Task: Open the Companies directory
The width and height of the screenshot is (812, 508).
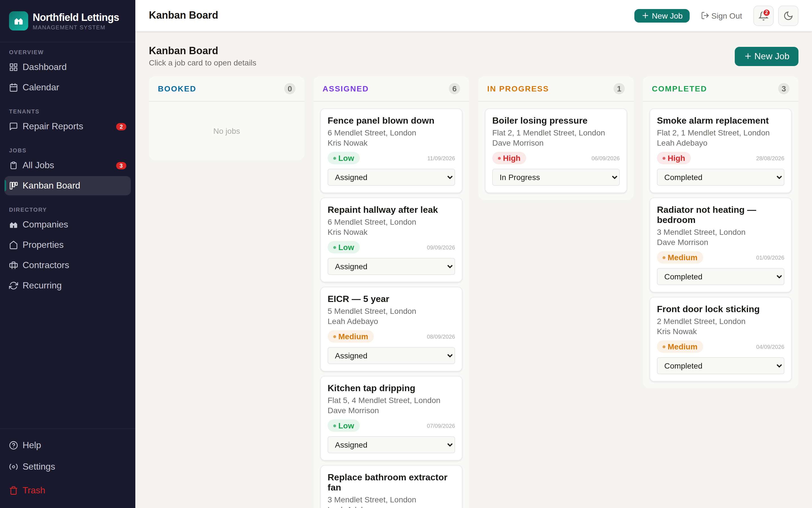Action: 68,225
